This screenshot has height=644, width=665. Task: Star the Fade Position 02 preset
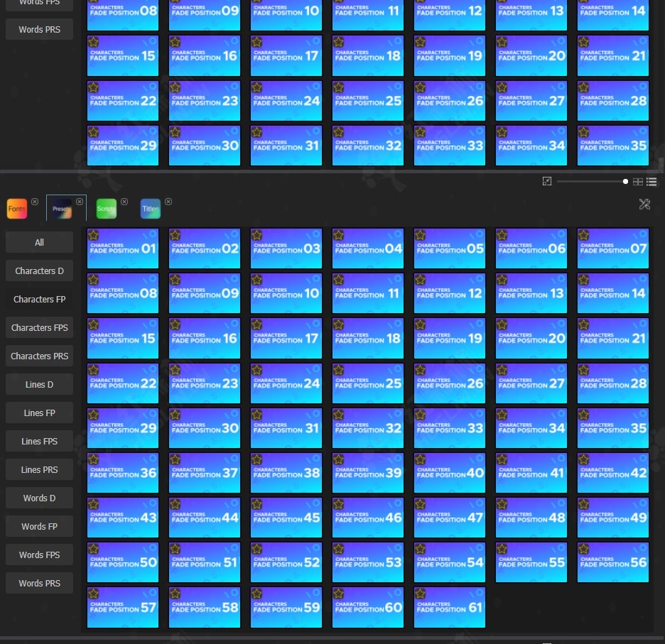pos(175,235)
